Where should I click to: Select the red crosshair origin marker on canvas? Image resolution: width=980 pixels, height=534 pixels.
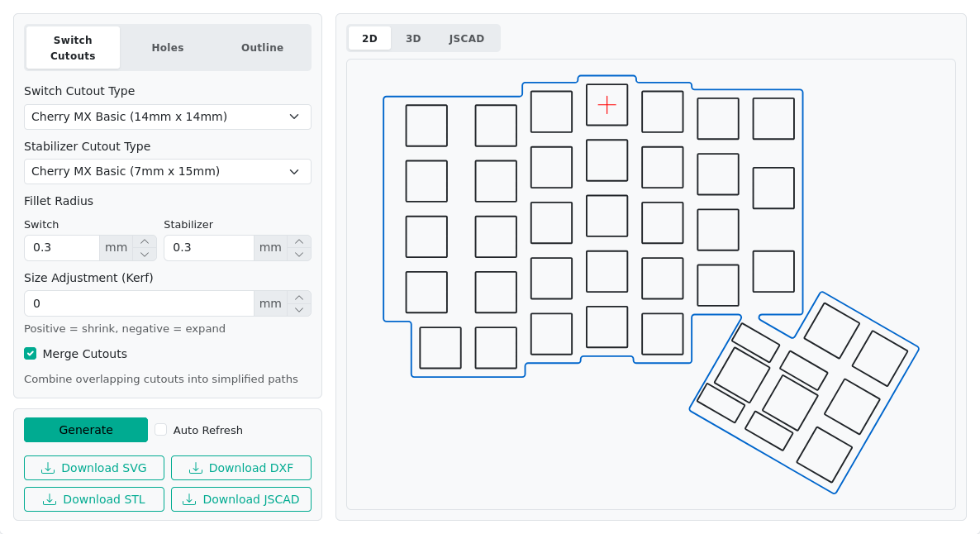click(x=607, y=104)
